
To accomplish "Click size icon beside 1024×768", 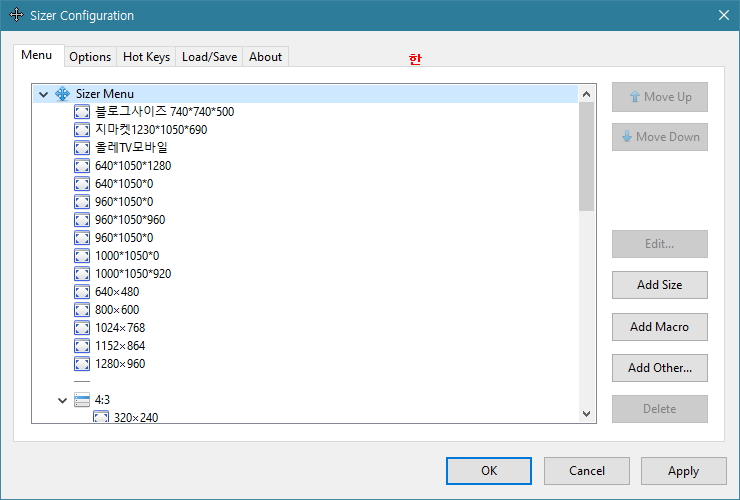I will tap(82, 328).
